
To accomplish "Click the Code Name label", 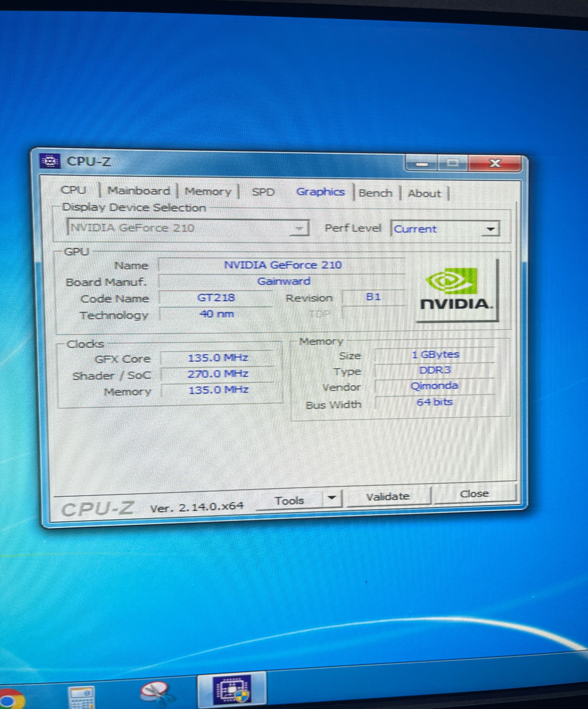I will pos(115,299).
